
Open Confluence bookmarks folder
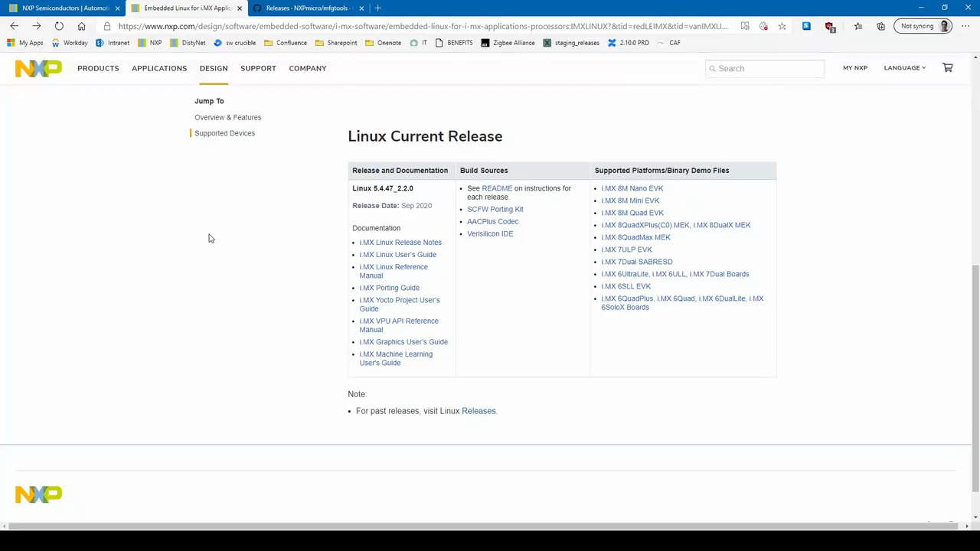pyautogui.click(x=286, y=43)
